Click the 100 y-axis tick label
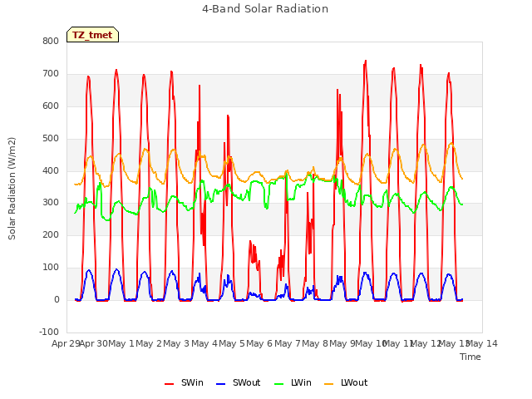 51,268
